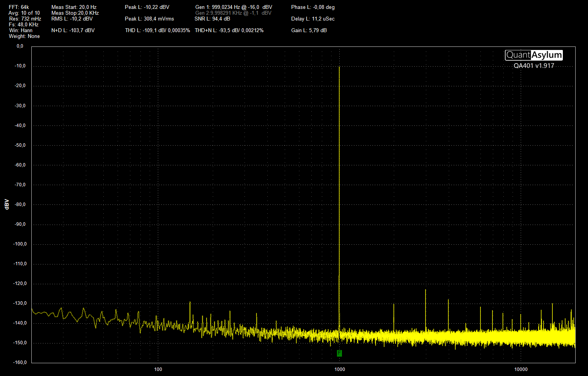Viewport: 588px width, 376px height.
Task: Click the 'RMS L: -10,2 dBV' value
Action: pyautogui.click(x=72, y=19)
